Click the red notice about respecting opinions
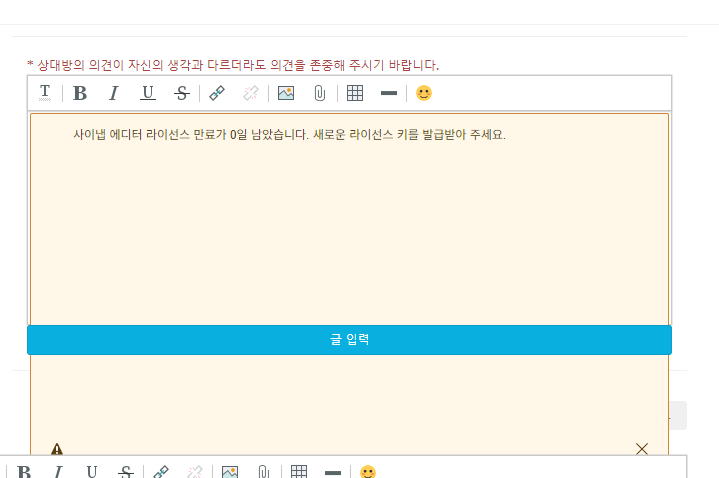 pos(233,65)
